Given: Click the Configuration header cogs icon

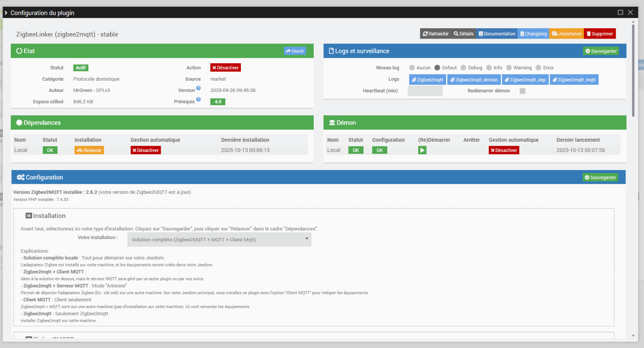Looking at the screenshot, I should point(21,177).
